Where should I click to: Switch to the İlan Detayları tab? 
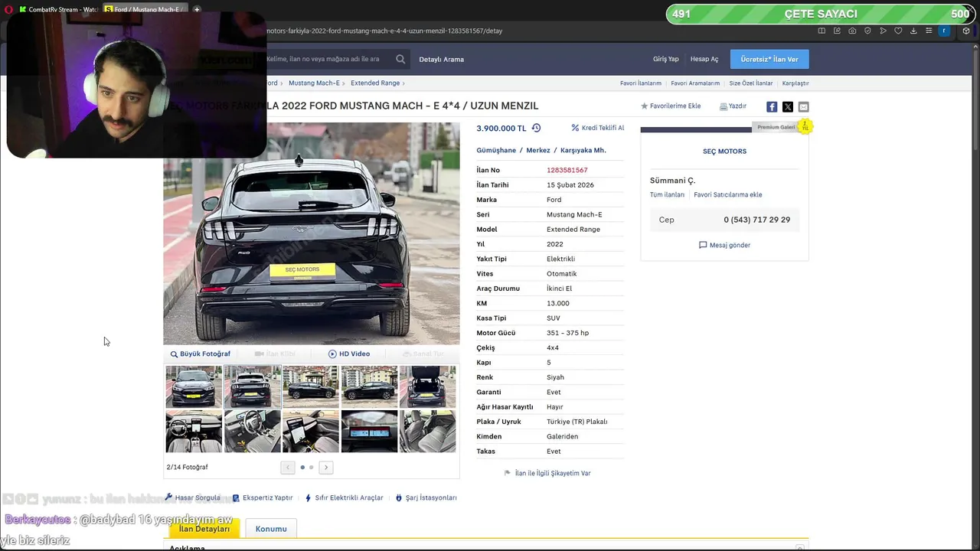(x=204, y=529)
